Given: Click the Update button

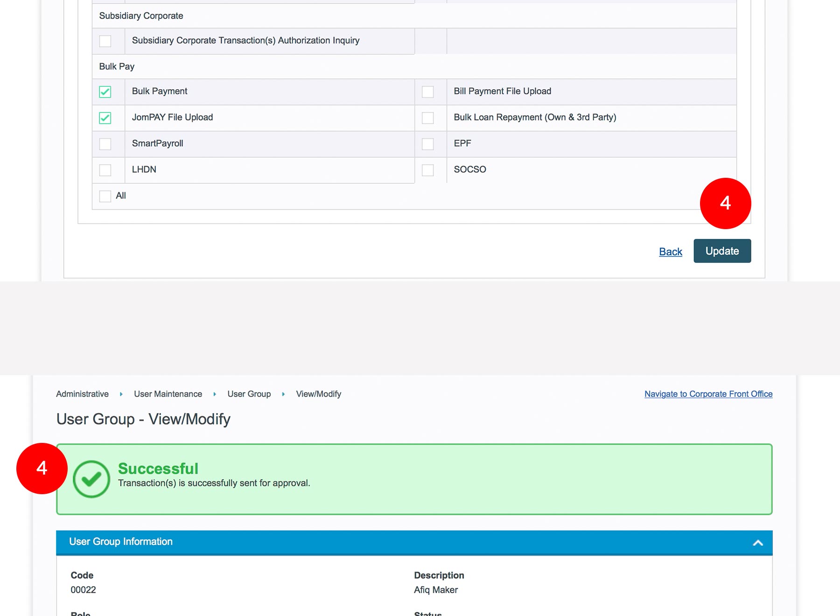Looking at the screenshot, I should pyautogui.click(x=722, y=251).
